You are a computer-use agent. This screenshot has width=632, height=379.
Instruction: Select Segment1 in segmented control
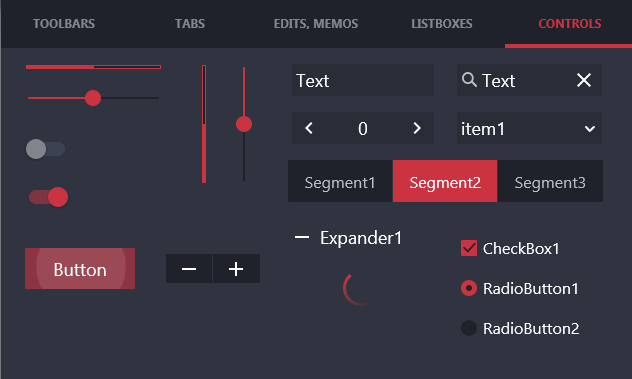tap(340, 181)
